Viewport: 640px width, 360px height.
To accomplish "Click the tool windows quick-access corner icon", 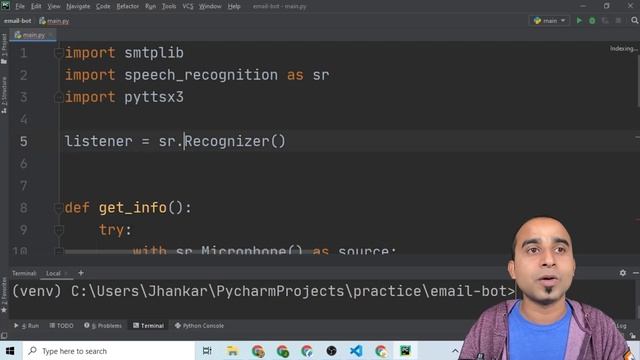I will point(4,336).
